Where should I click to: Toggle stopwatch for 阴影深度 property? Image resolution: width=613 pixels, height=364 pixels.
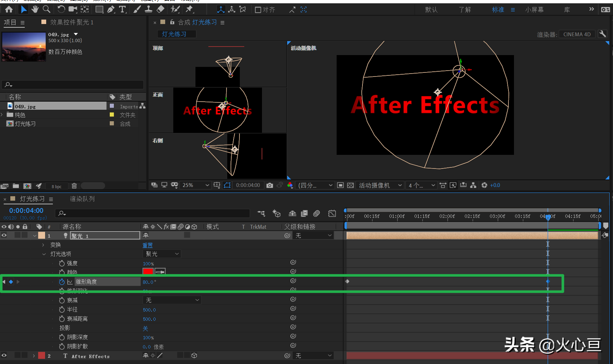[x=62, y=337]
